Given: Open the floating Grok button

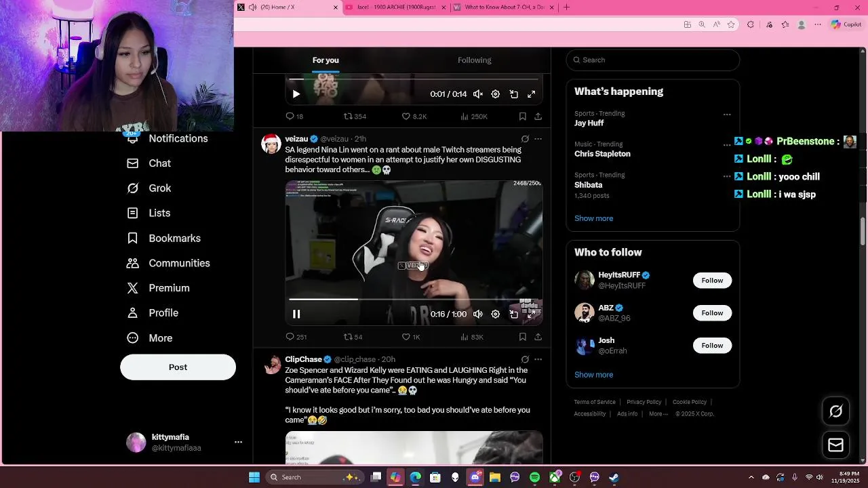Looking at the screenshot, I should tap(835, 411).
